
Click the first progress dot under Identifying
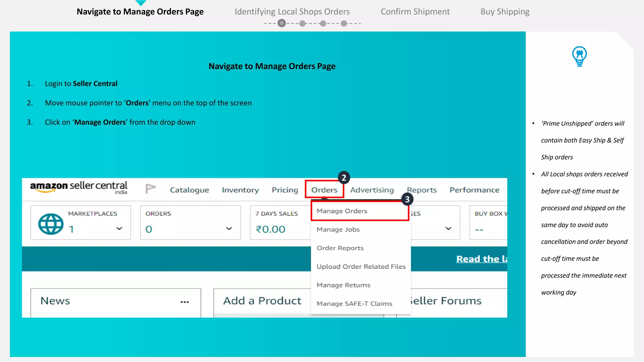(282, 23)
